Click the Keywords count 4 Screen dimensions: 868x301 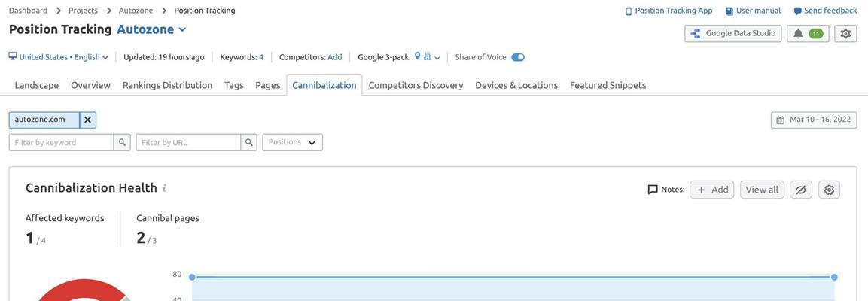pos(260,57)
